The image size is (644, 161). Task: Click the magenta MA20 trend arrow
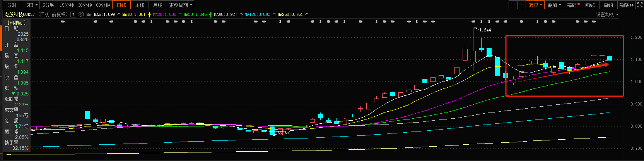(x=180, y=14)
